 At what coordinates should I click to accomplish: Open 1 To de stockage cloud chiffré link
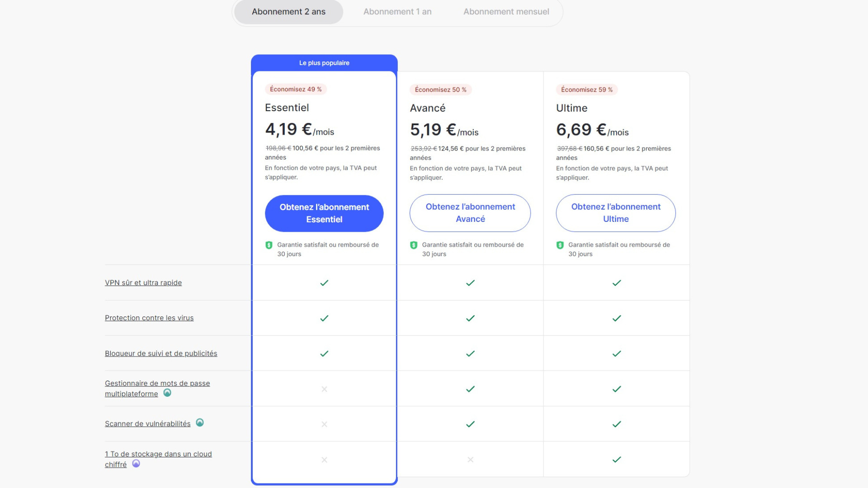(x=158, y=459)
